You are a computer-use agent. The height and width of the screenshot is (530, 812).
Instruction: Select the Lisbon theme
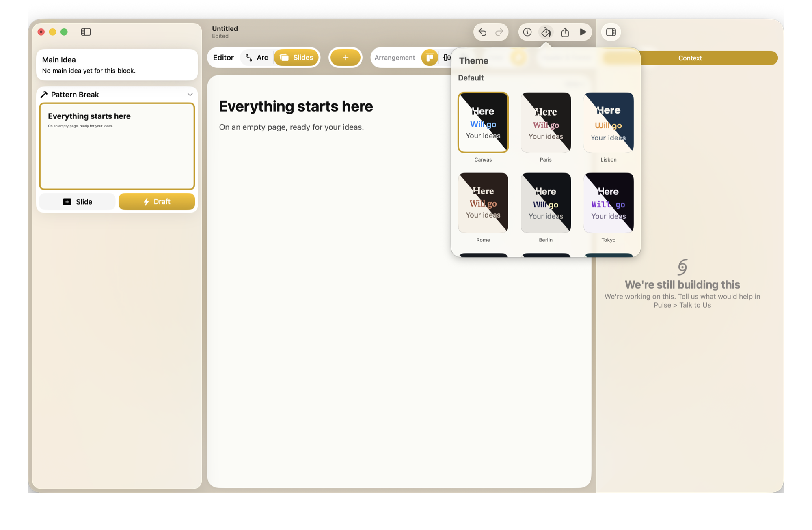[609, 123]
